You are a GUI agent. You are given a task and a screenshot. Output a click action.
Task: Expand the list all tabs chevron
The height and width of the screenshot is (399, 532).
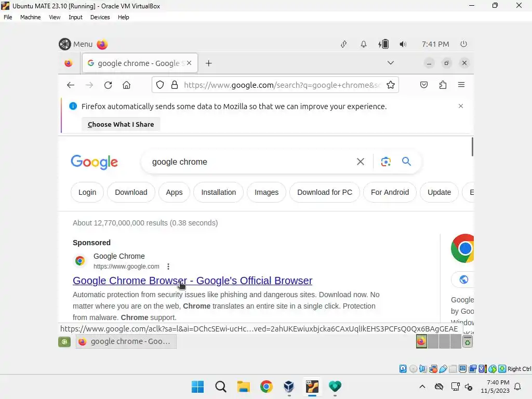(x=391, y=63)
